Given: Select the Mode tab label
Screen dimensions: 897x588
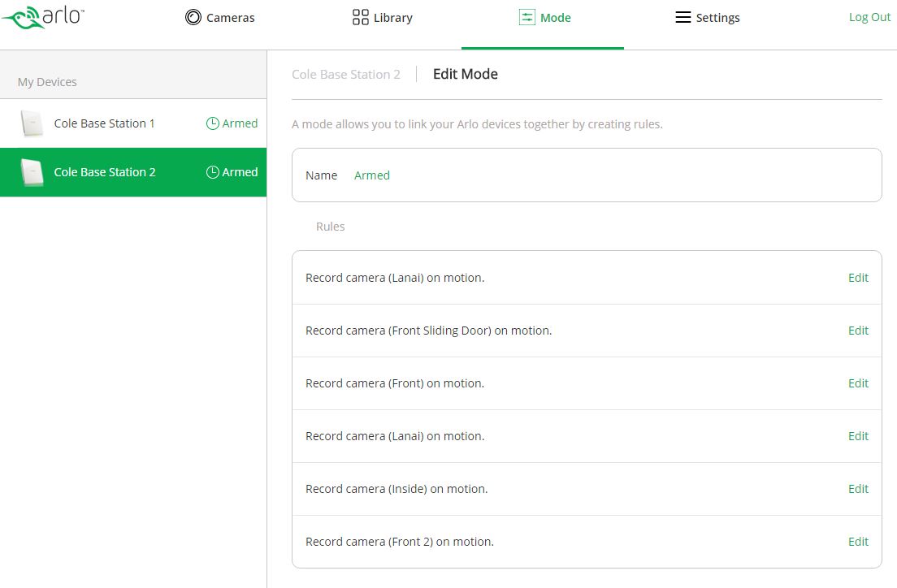Looking at the screenshot, I should pyautogui.click(x=556, y=18).
